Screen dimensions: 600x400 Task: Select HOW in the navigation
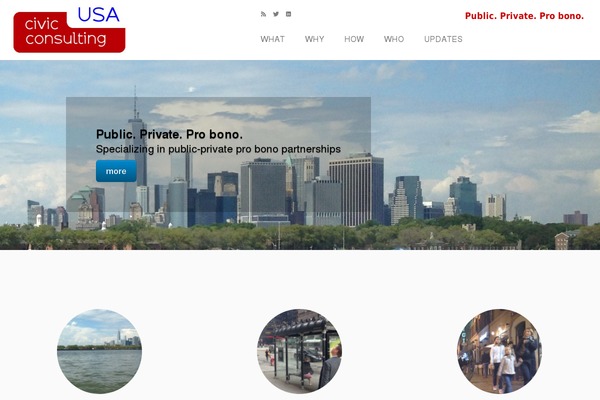pyautogui.click(x=354, y=39)
